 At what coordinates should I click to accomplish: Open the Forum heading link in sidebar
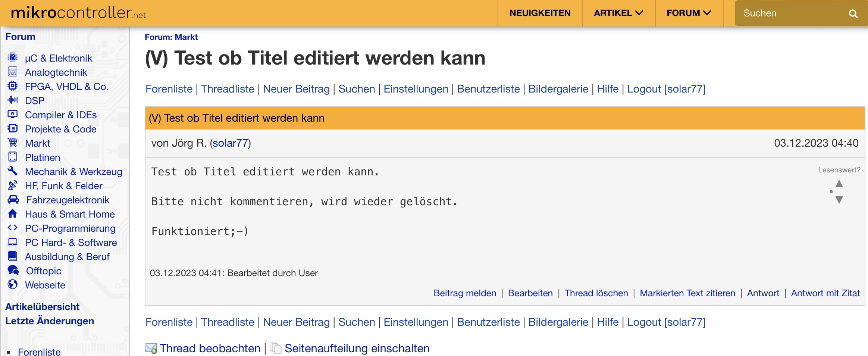(20, 37)
